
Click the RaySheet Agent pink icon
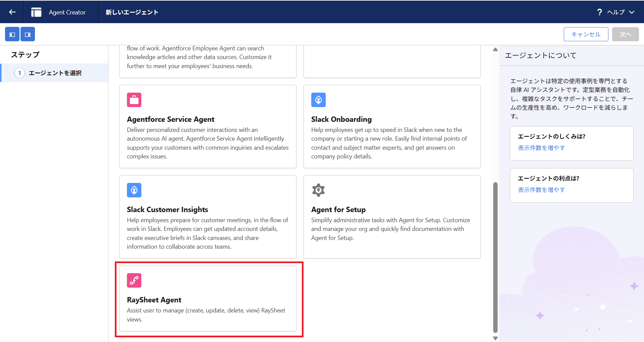pyautogui.click(x=134, y=280)
